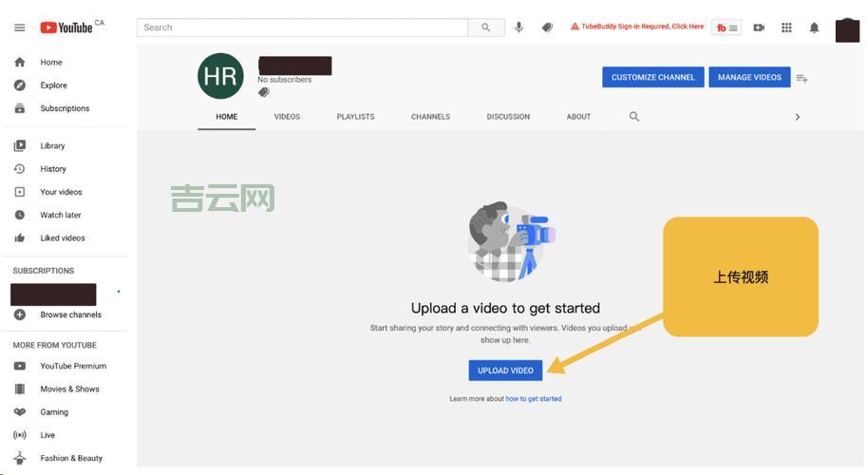Open the CHANNELS tab
Screen dimensions: 868x475
[x=430, y=117]
